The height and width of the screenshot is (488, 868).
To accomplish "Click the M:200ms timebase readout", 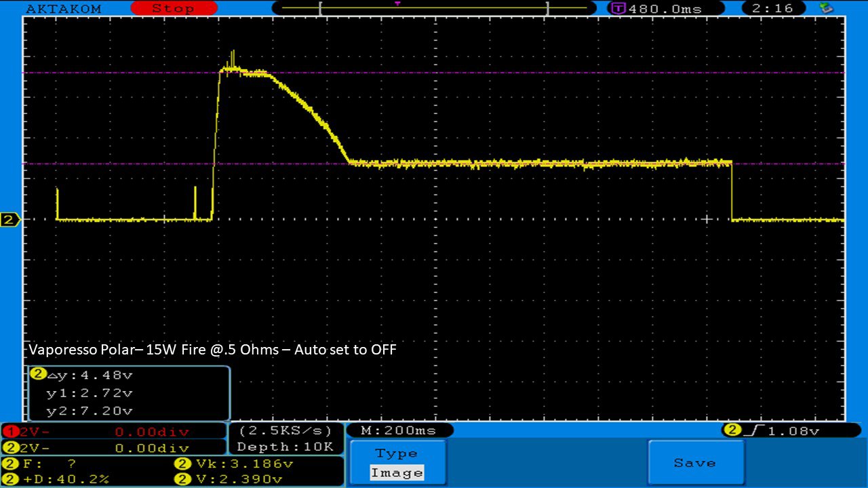I will (399, 430).
